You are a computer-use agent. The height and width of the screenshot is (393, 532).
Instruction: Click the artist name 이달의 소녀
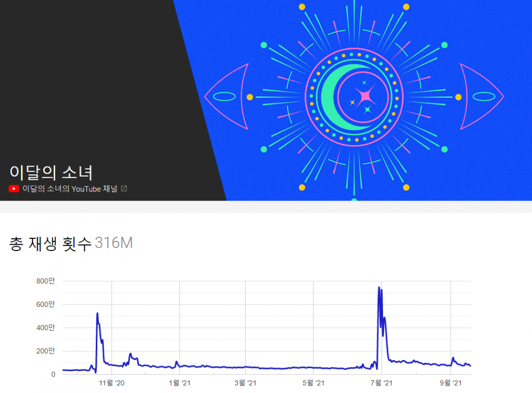(51, 172)
